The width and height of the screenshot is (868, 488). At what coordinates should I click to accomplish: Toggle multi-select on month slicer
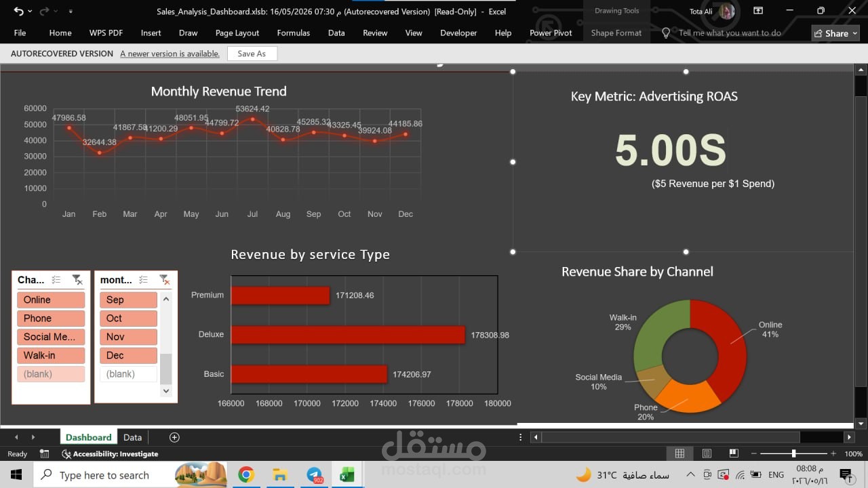144,279
